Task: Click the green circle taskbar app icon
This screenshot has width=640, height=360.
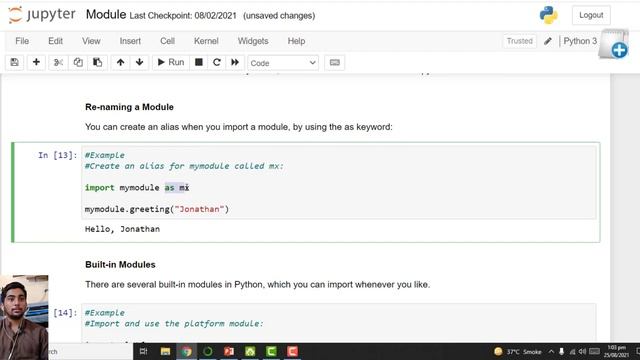Action: point(208,351)
